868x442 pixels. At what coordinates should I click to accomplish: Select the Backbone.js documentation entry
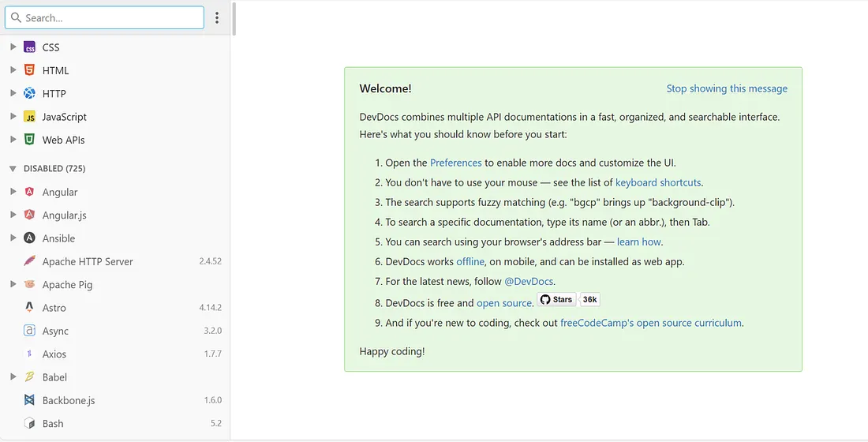pyautogui.click(x=115, y=400)
